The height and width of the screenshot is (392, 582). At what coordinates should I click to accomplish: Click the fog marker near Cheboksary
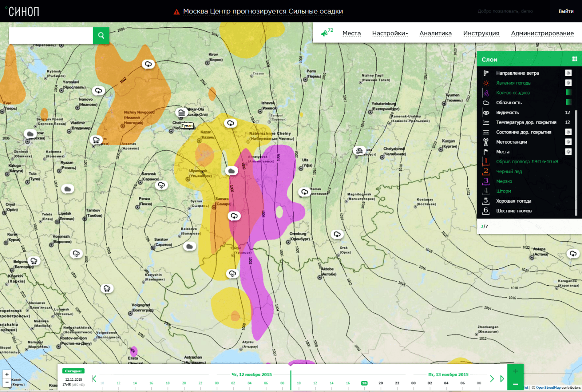(182, 113)
